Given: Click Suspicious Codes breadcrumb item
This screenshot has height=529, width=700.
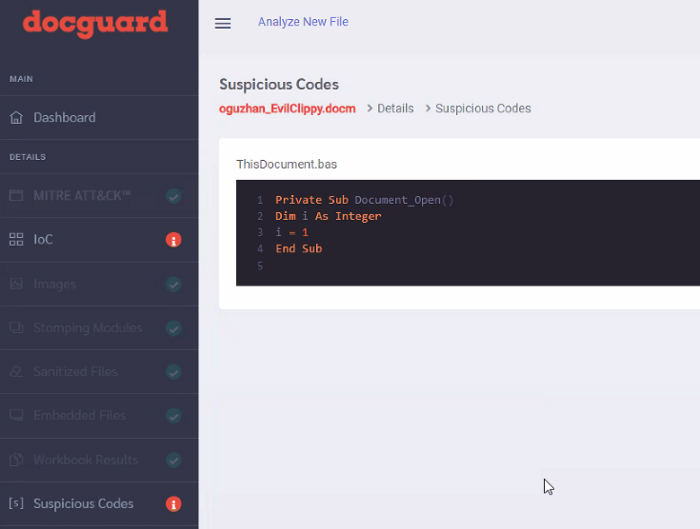Looking at the screenshot, I should tap(483, 108).
